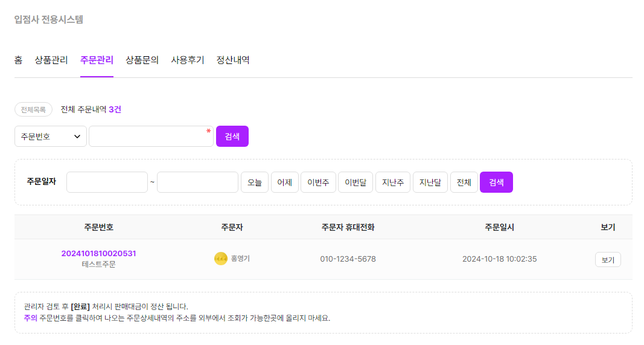Screen dimensions: 644x345
Task: Open the 사용후기 tab
Action: (x=188, y=60)
